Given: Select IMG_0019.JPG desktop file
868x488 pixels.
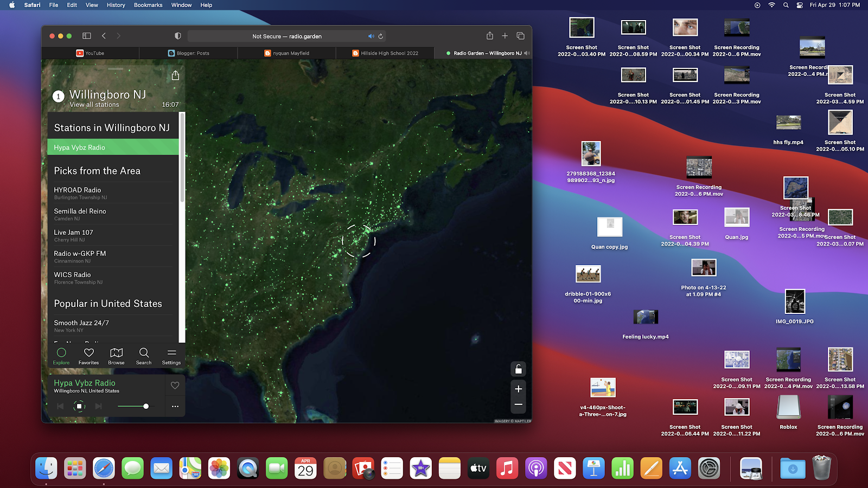Looking at the screenshot, I should (795, 306).
